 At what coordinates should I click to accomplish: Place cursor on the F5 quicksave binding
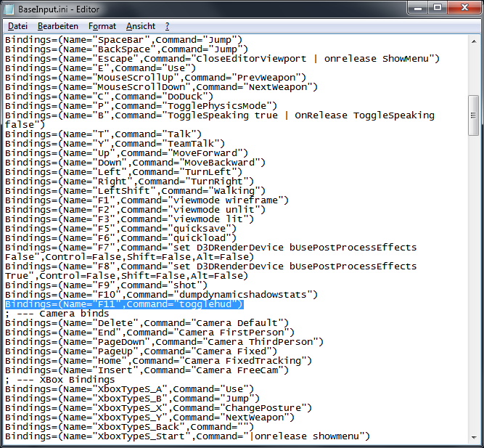(x=120, y=228)
